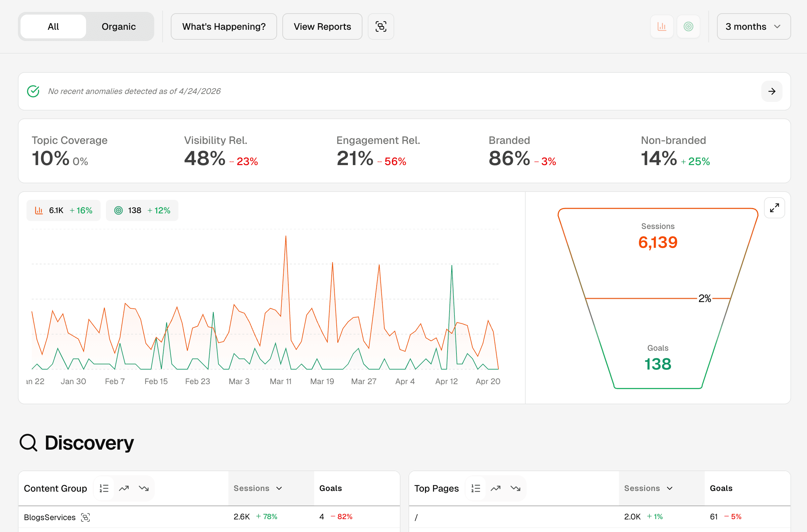This screenshot has height=532, width=807.
Task: Switch to the Organic view
Action: (x=119, y=26)
